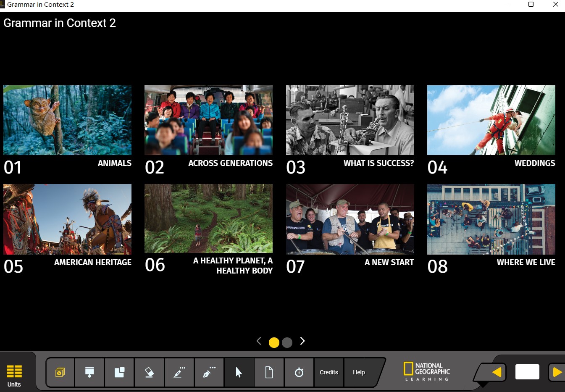
Task: Select the second gray pagination dot
Action: (287, 343)
